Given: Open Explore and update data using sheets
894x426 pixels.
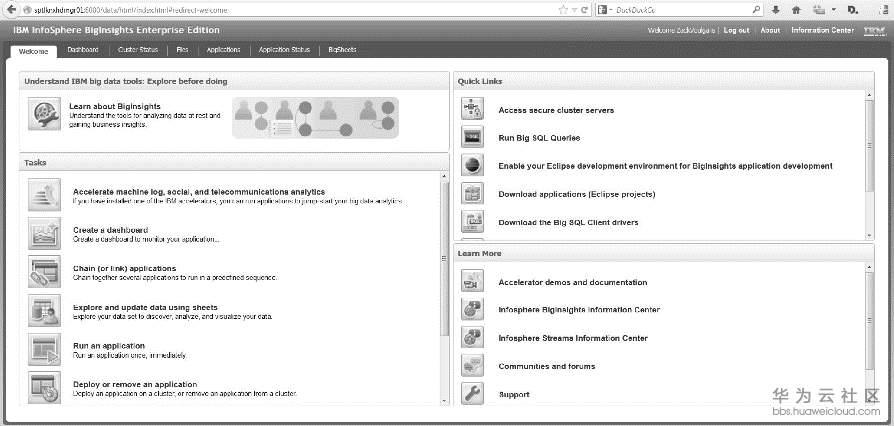Looking at the screenshot, I should 145,307.
